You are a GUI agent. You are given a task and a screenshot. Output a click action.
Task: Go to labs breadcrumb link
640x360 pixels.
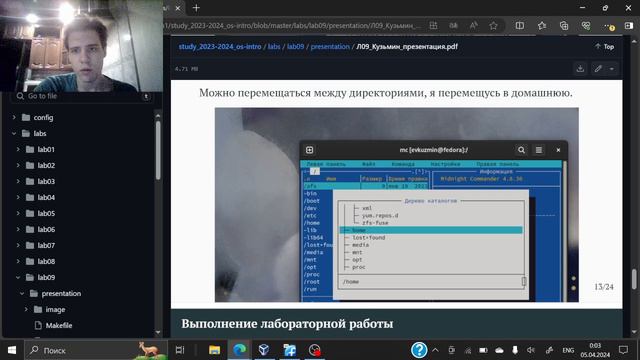tap(274, 47)
